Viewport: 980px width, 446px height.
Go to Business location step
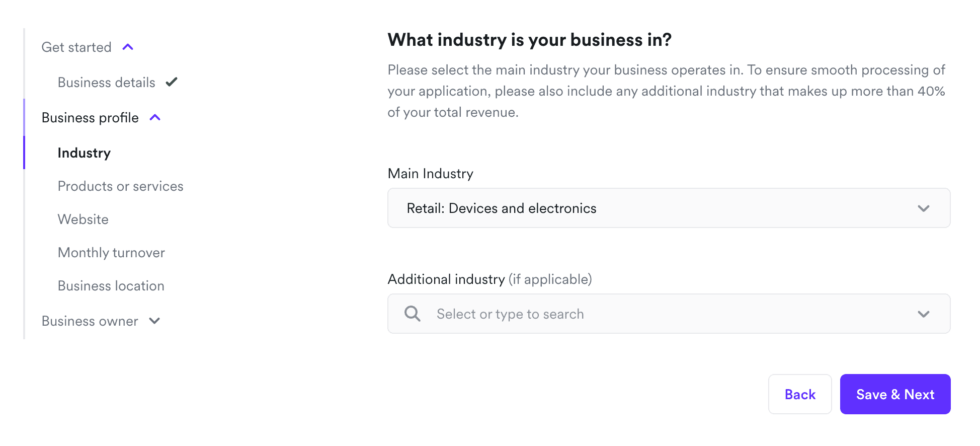click(x=111, y=286)
